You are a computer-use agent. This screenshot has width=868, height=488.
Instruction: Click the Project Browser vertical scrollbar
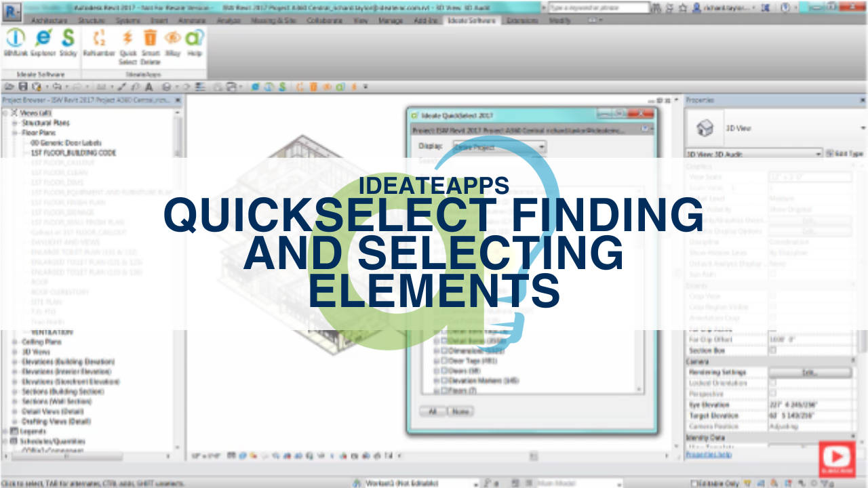point(178,278)
